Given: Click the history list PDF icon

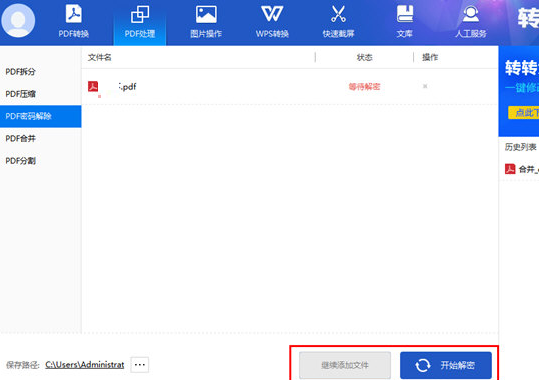Looking at the screenshot, I should point(510,169).
